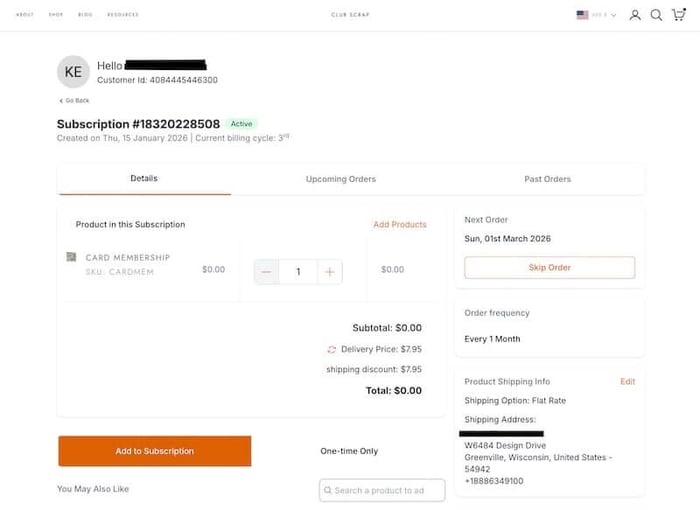Click the KE avatar circle
This screenshot has width=700, height=510.
click(73, 72)
